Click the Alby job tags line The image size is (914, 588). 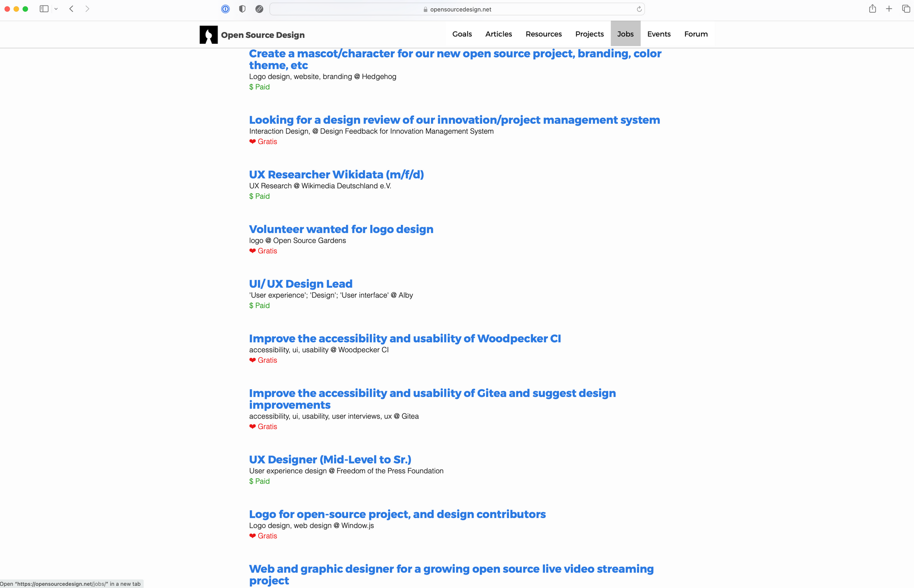click(x=331, y=295)
